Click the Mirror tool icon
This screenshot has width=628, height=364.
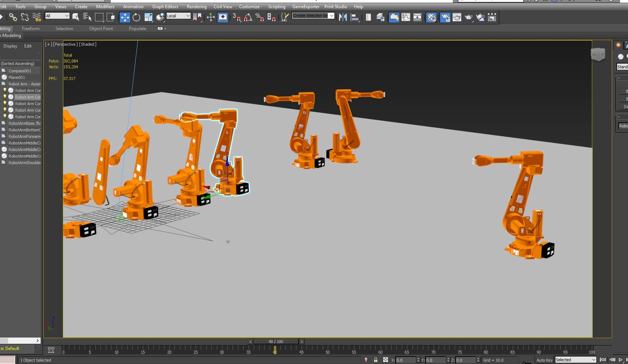(343, 17)
